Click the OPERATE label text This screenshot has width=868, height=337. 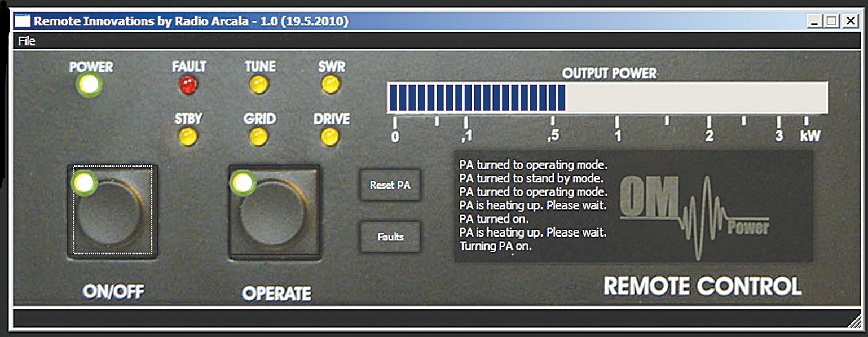point(276,294)
